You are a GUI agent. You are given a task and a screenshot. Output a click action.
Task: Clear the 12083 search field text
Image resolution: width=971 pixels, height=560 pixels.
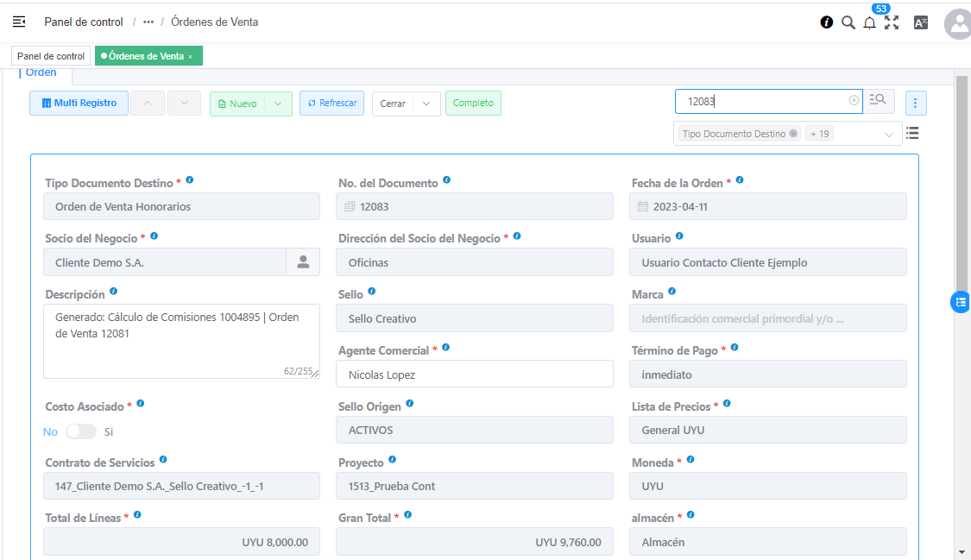pos(854,101)
